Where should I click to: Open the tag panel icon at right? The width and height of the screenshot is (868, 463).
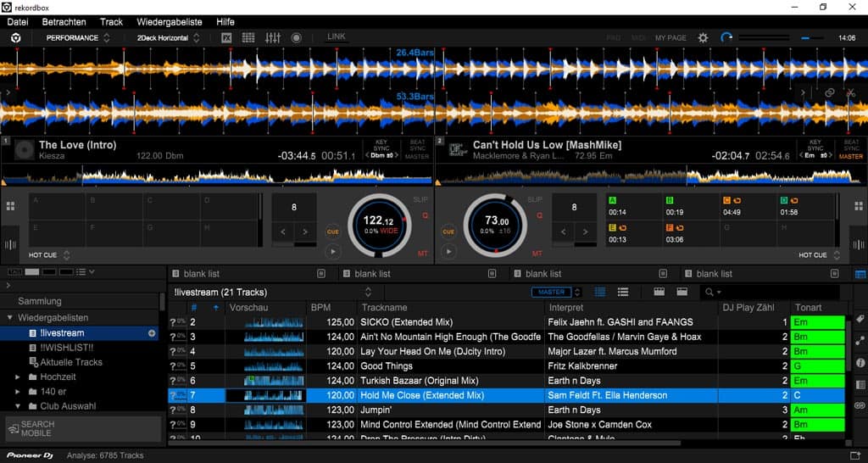coord(860,319)
